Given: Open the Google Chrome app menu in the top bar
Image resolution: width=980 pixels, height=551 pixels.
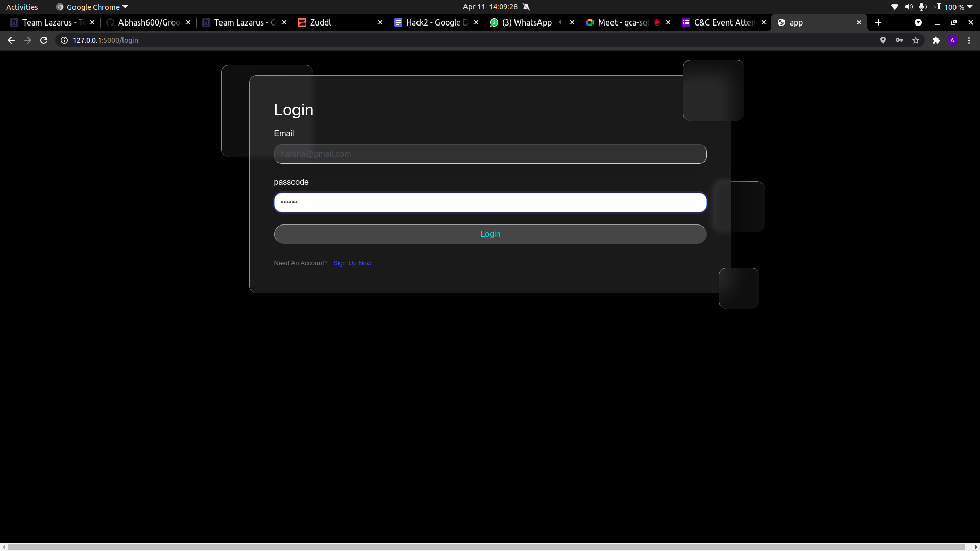Looking at the screenshot, I should click(x=93, y=7).
